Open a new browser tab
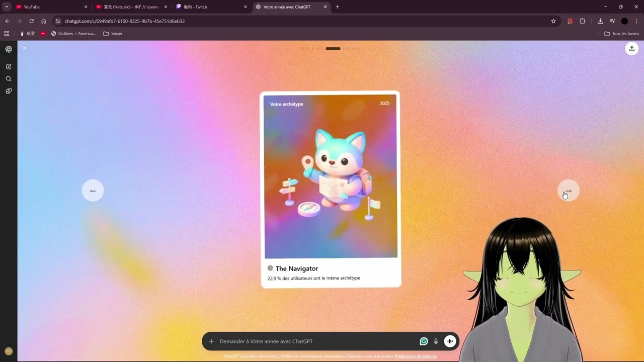This screenshot has height=362, width=644. pyautogui.click(x=337, y=7)
